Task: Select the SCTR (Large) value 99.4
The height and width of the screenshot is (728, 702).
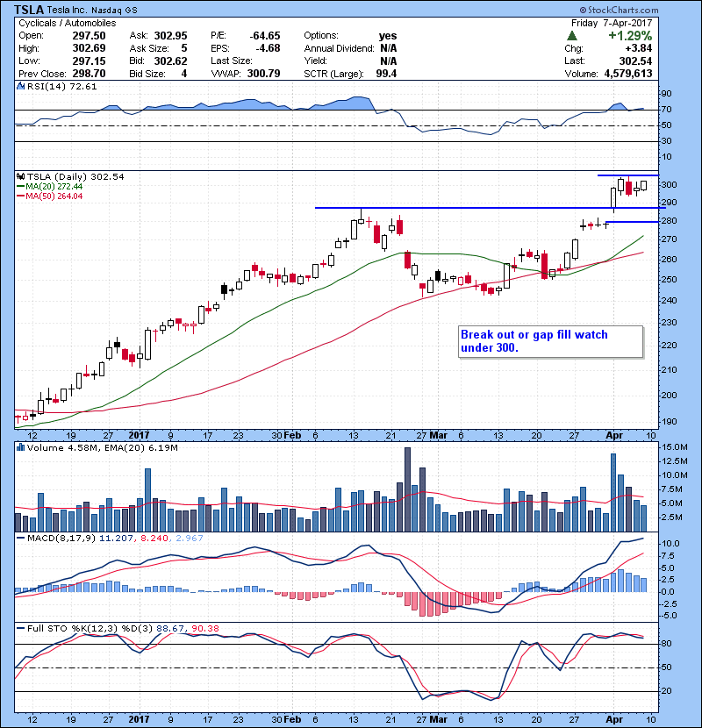Action: click(386, 74)
